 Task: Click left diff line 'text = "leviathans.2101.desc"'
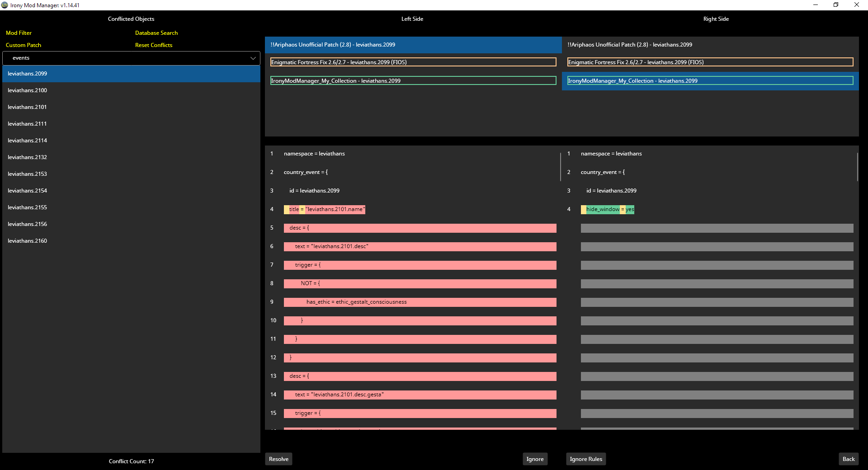point(420,247)
